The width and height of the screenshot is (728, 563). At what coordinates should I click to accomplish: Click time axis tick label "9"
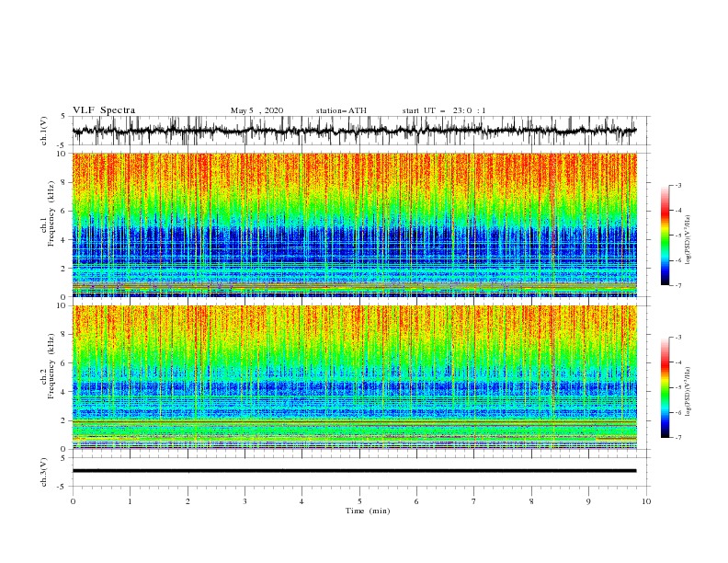588,501
